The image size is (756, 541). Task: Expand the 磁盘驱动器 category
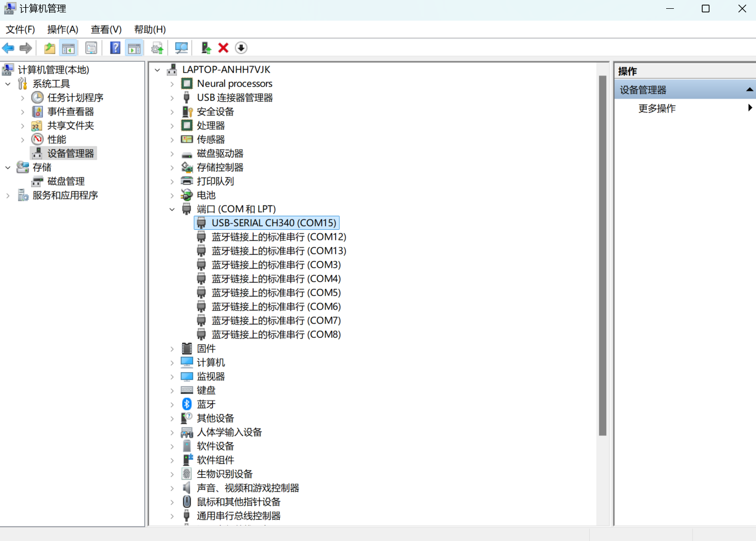tap(172, 153)
